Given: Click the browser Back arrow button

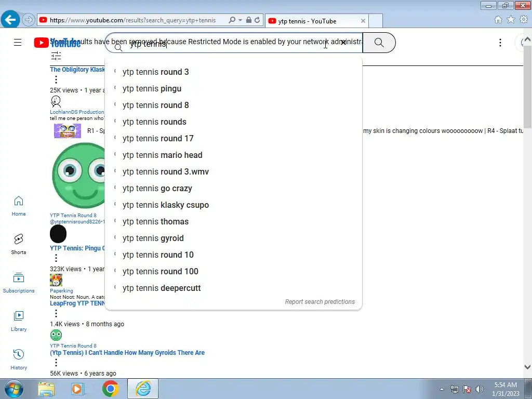Looking at the screenshot, I should [x=10, y=20].
